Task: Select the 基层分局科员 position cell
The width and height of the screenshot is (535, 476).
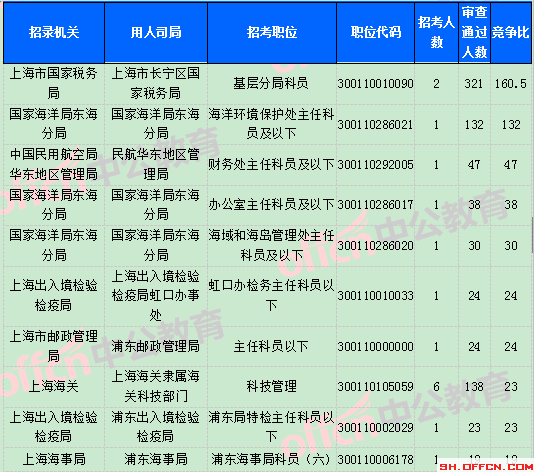Action: tap(271, 83)
